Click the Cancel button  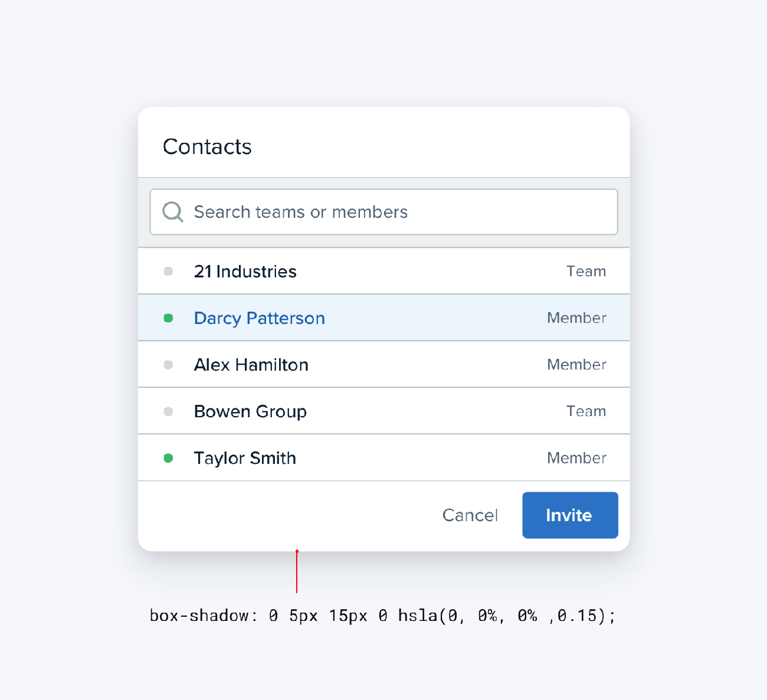(x=470, y=515)
